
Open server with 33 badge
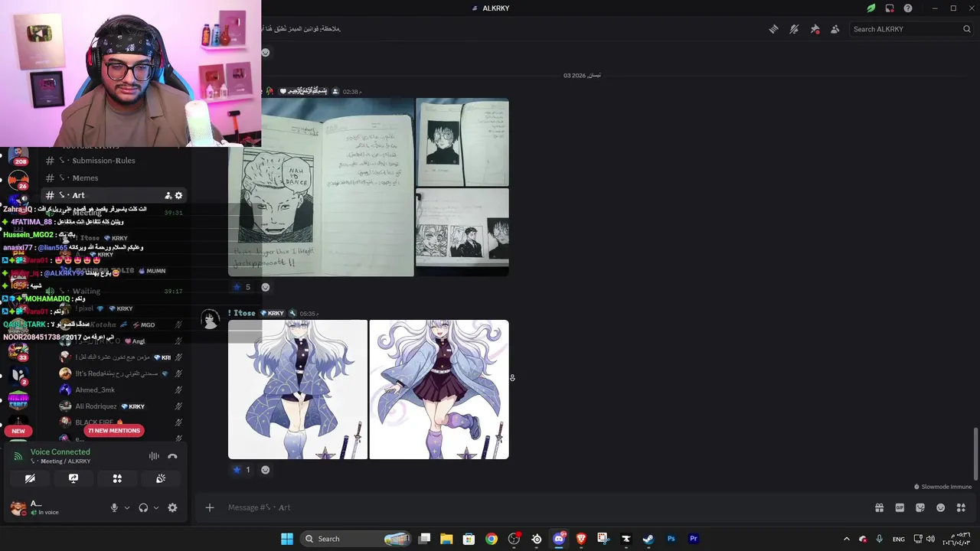pyautogui.click(x=18, y=352)
